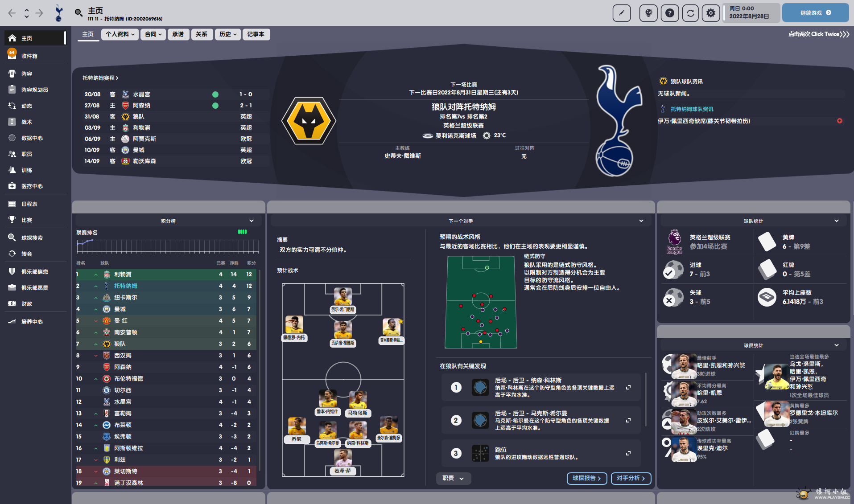
Task: Click 史蒂夫·戴维斯 head coach name
Action: pyautogui.click(x=402, y=156)
